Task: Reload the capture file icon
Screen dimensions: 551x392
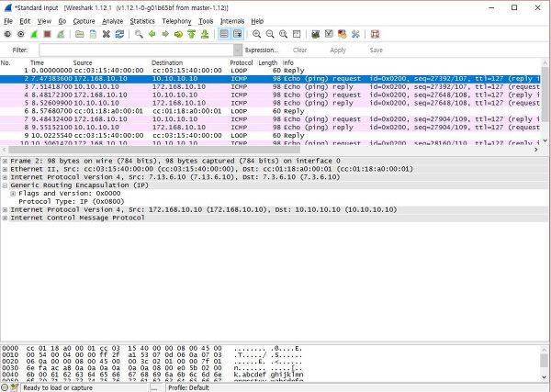Action: pos(119,34)
